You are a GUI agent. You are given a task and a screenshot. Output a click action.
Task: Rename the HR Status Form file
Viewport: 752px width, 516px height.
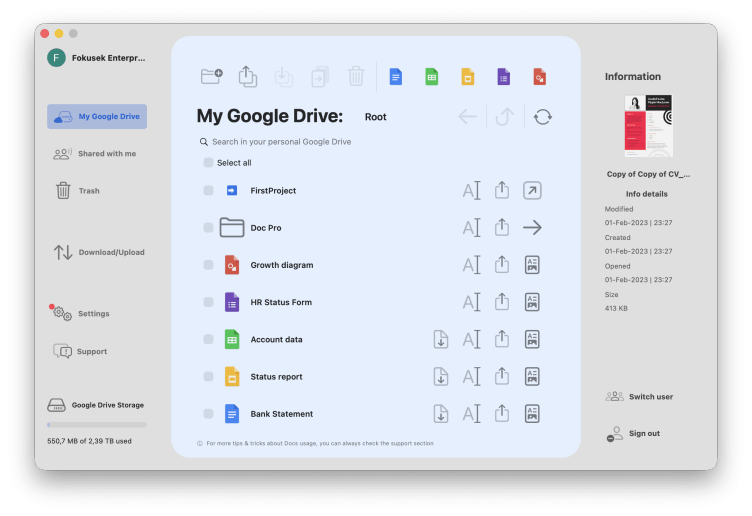point(471,302)
